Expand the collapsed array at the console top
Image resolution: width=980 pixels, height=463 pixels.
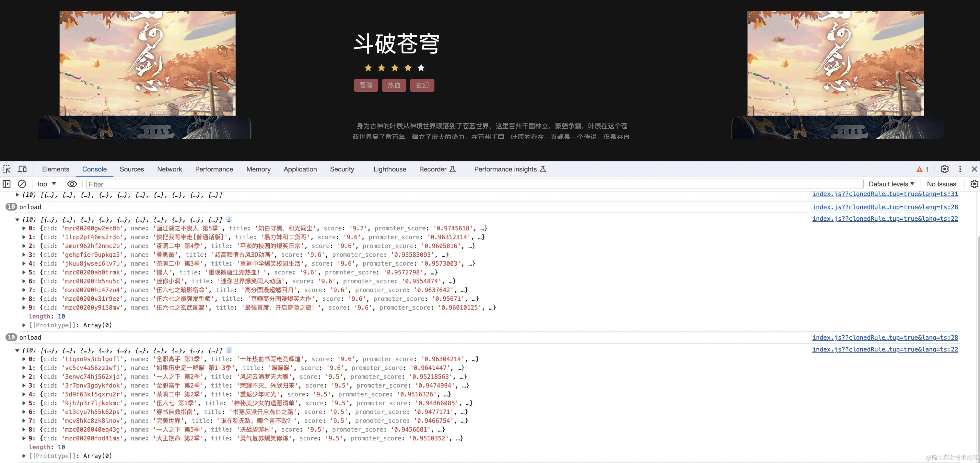click(x=17, y=195)
